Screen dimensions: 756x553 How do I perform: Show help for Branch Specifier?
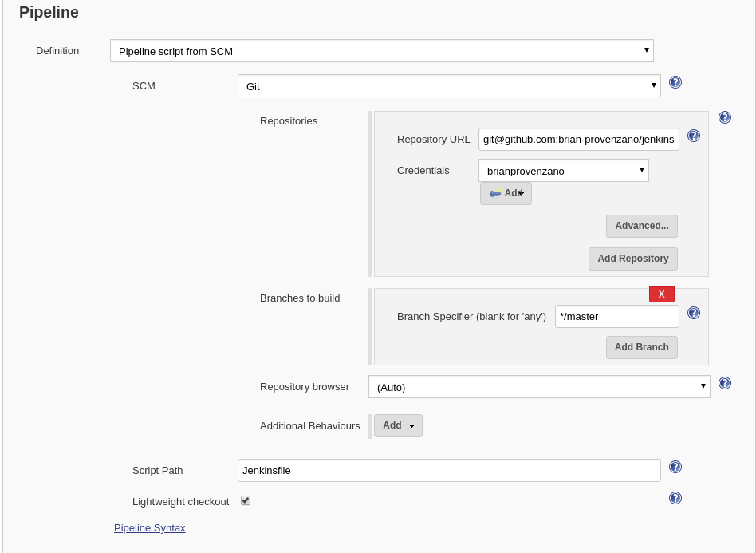(x=694, y=313)
